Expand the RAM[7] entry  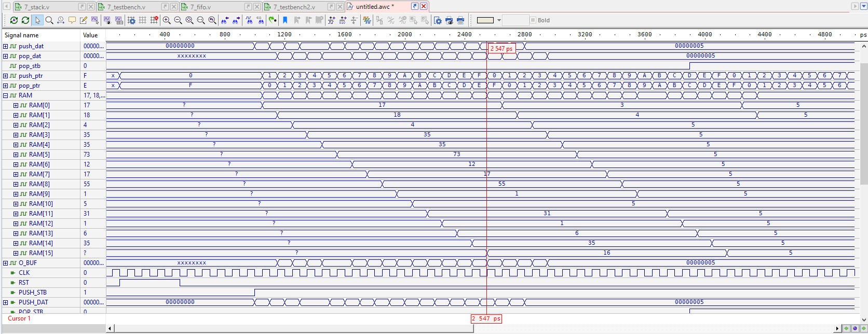16,174
